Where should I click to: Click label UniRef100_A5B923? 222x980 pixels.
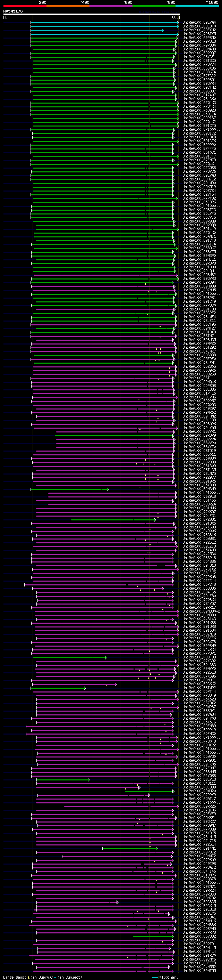(x=199, y=110)
